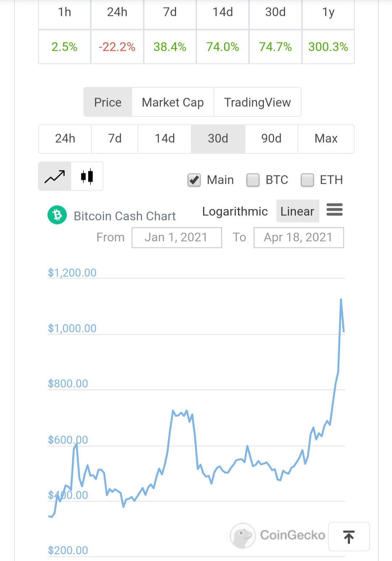Choose the 7d chart range
Screen dimensions: 392x561
click(x=115, y=139)
